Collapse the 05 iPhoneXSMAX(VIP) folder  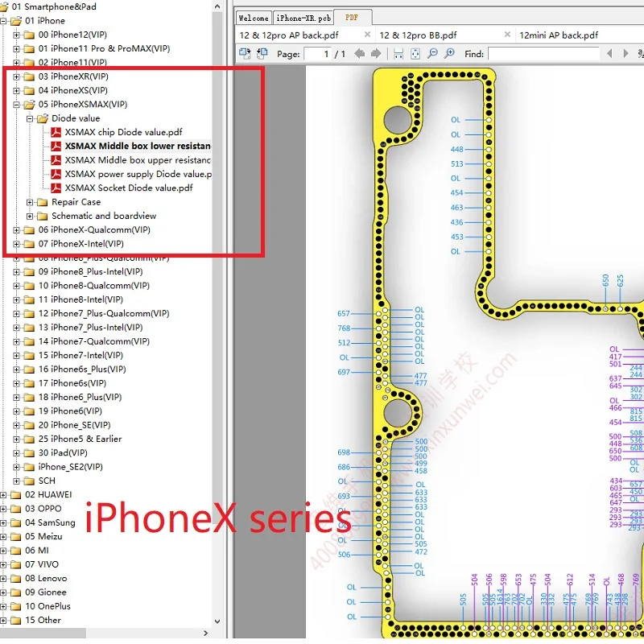tap(16, 105)
